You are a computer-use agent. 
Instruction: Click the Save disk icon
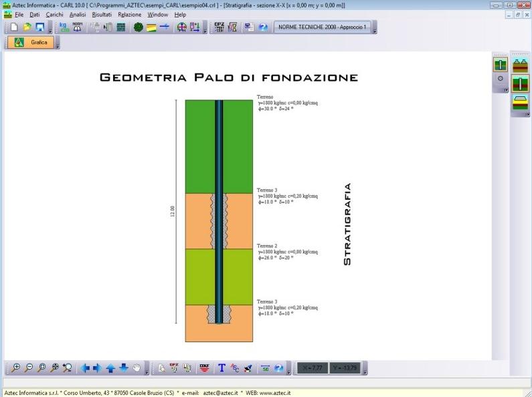pyautogui.click(x=39, y=27)
